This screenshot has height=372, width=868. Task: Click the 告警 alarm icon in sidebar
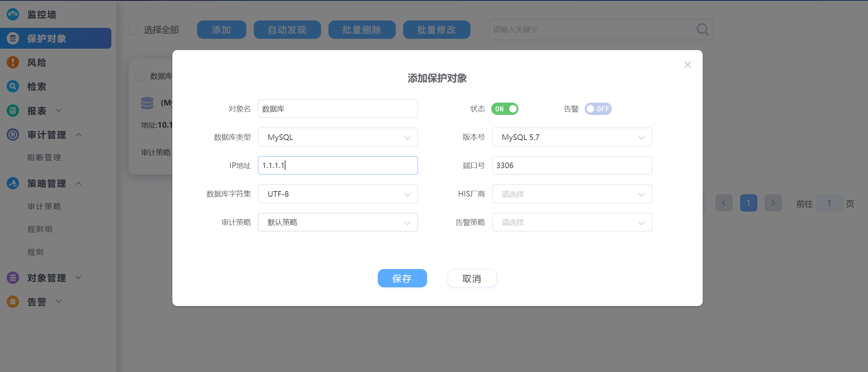[x=13, y=302]
